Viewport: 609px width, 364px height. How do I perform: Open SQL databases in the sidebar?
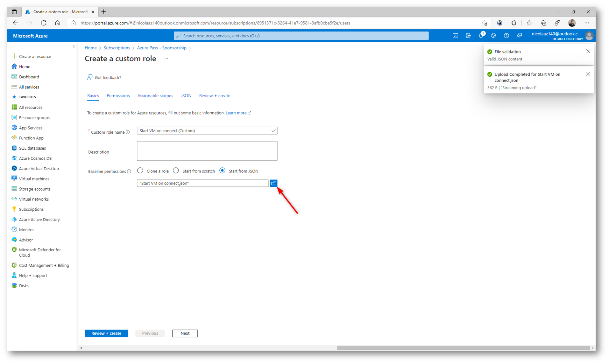(32, 148)
